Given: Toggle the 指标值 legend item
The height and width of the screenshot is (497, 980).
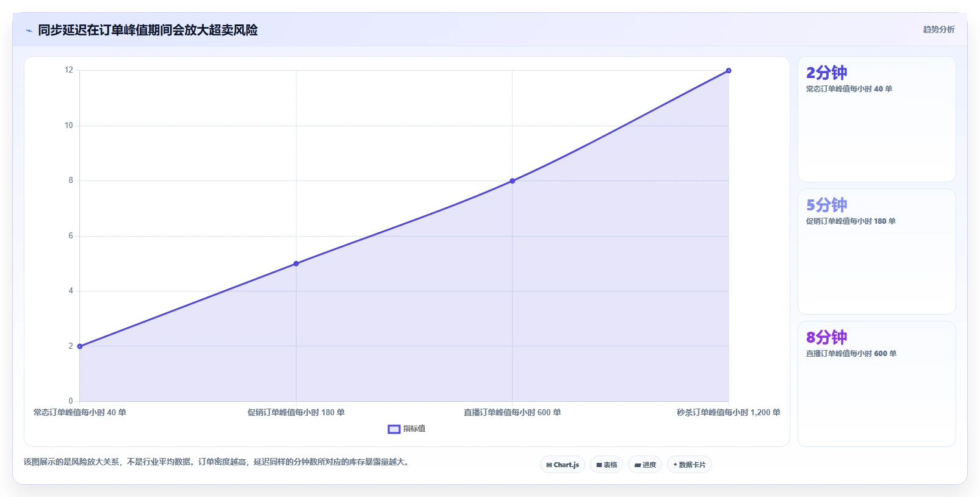Looking at the screenshot, I should [406, 429].
